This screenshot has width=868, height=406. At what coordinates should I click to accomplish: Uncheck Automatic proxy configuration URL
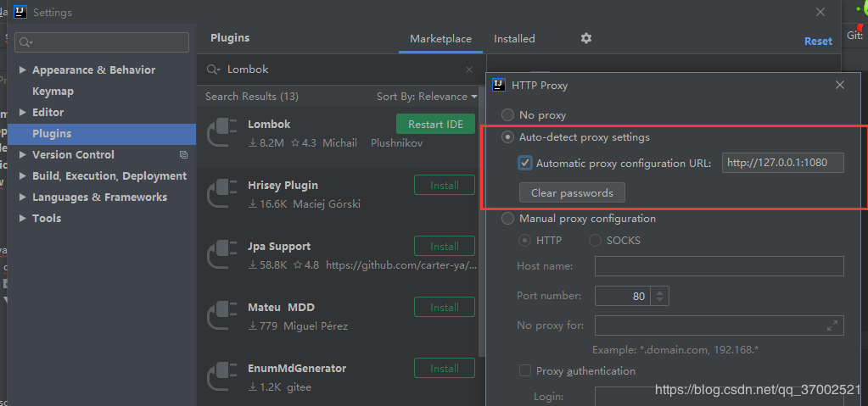[525, 164]
